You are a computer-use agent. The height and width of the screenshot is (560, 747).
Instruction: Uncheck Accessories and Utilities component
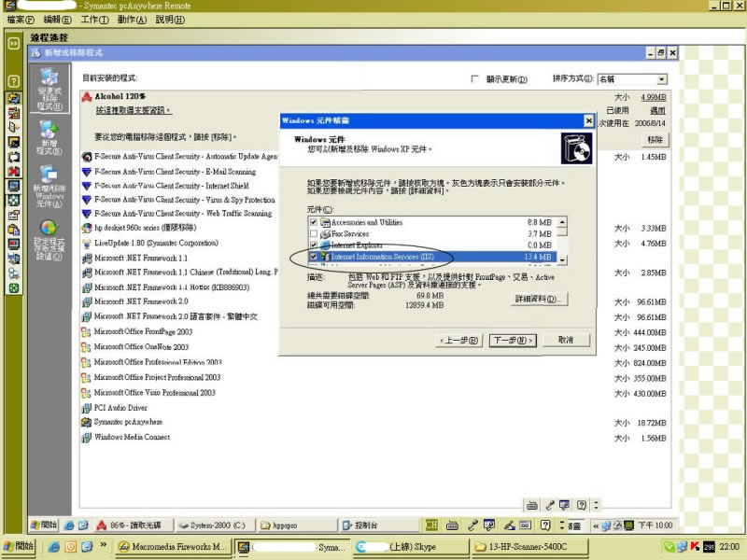[314, 222]
